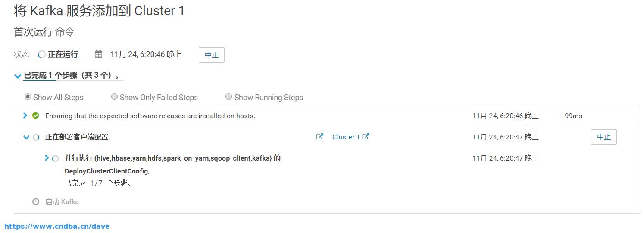
Task: Open the external link icon before Cluster 1
Action: coord(320,137)
